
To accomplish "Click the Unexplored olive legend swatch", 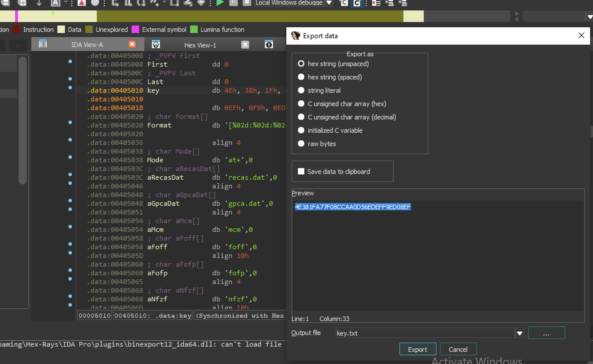I will tap(89, 29).
